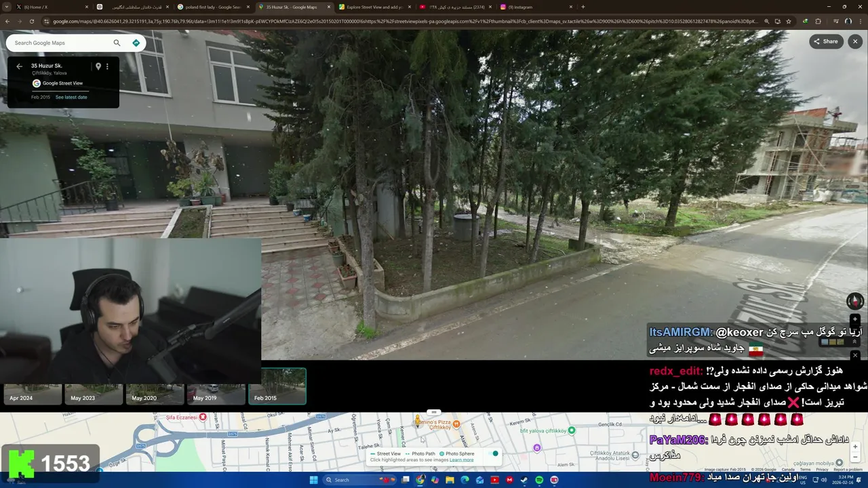The width and height of the screenshot is (868, 488).
Task: Click the Şifa Eczanesi pharmacy marker
Action: pyautogui.click(x=202, y=417)
